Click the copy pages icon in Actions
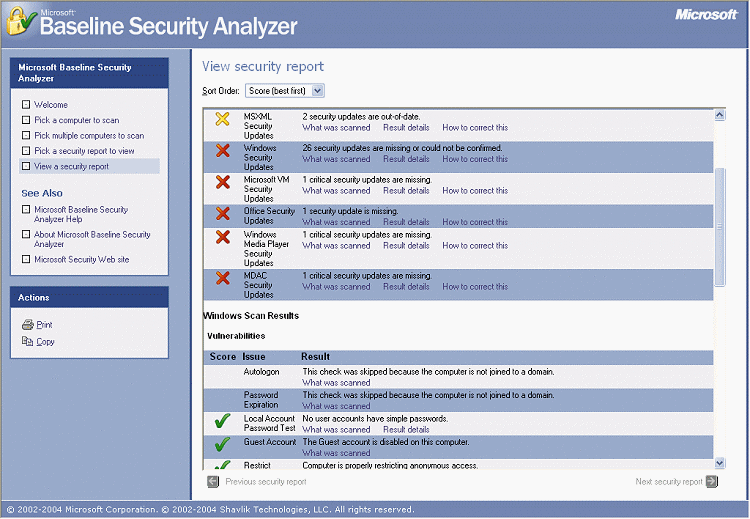The width and height of the screenshot is (750, 519). (27, 341)
